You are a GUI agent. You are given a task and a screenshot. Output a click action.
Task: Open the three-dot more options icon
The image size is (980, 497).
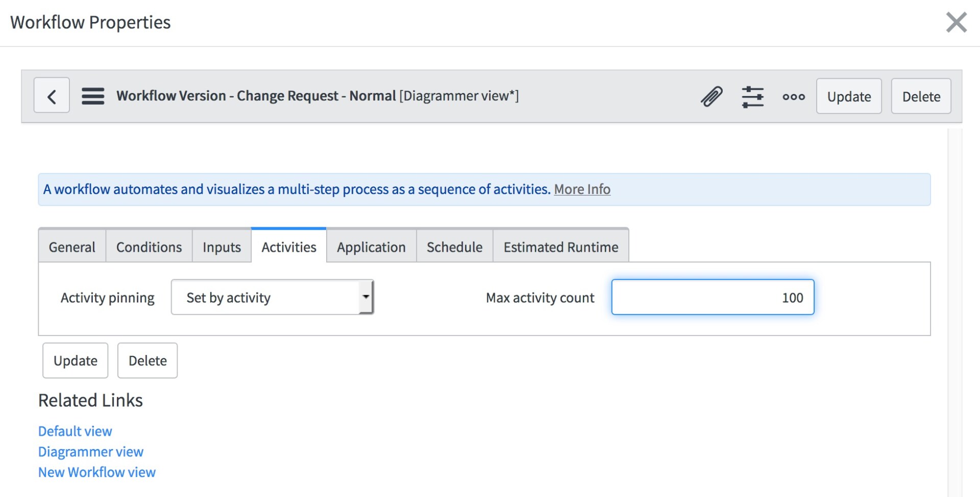793,97
